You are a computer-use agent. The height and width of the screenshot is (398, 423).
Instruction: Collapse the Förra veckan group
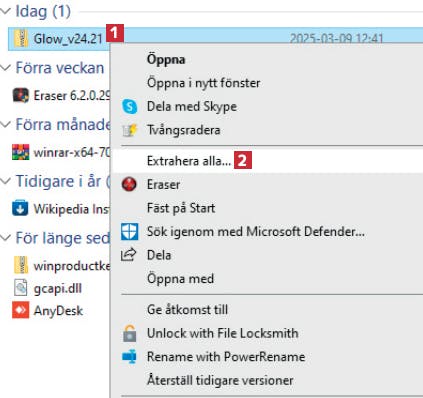pyautogui.click(x=6, y=68)
